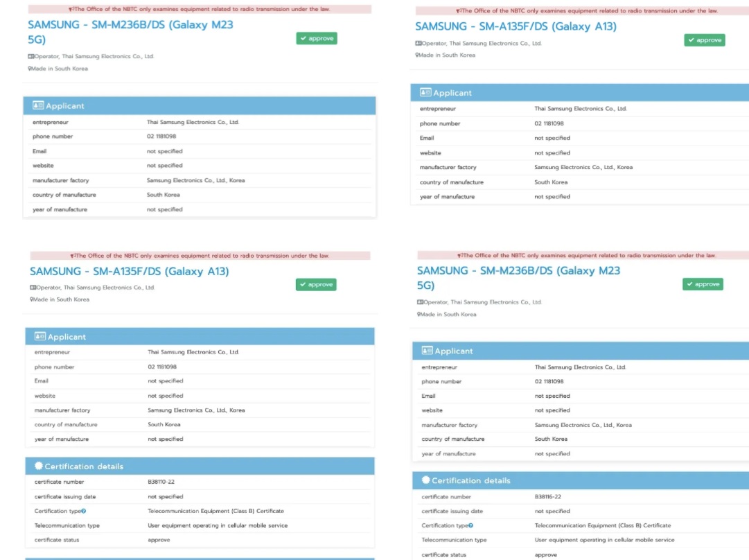Viewport: 749px width, 560px height.
Task: Click gear icon in Certification details header above B38116-22
Action: pos(425,480)
